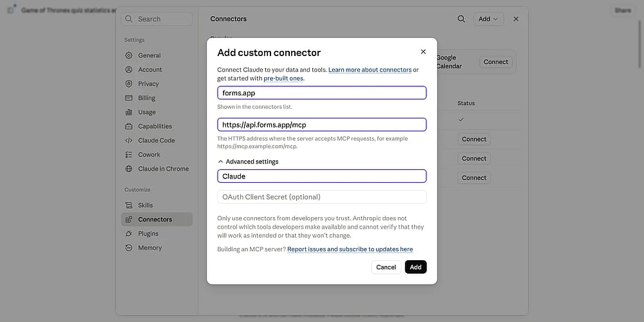
Task: Open Claude in Chrome settings
Action: (157, 169)
